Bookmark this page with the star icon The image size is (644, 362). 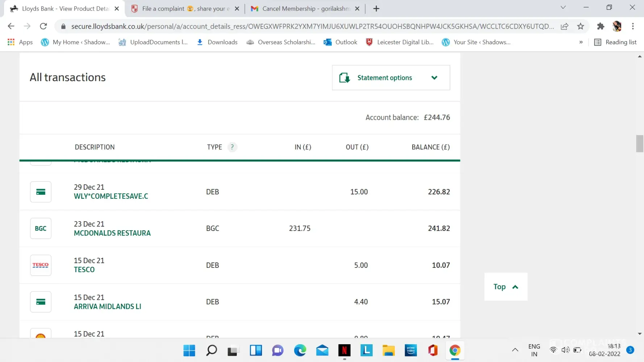click(581, 26)
